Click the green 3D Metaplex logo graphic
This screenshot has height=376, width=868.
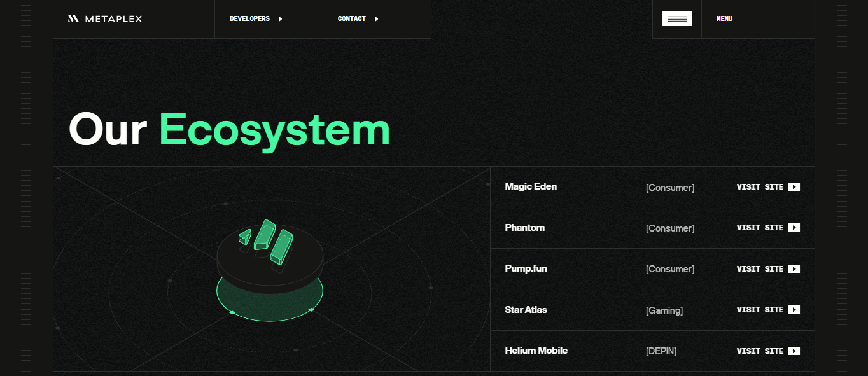tap(266, 240)
